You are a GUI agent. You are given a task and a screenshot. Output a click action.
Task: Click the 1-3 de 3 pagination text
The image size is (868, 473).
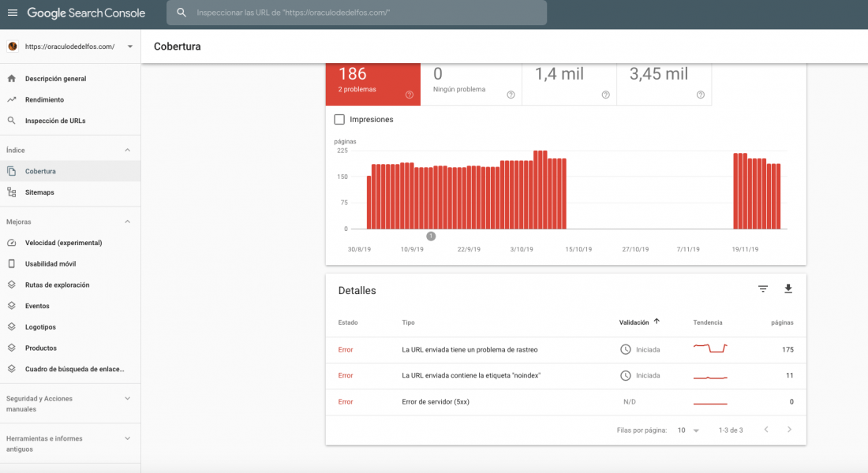[731, 430]
